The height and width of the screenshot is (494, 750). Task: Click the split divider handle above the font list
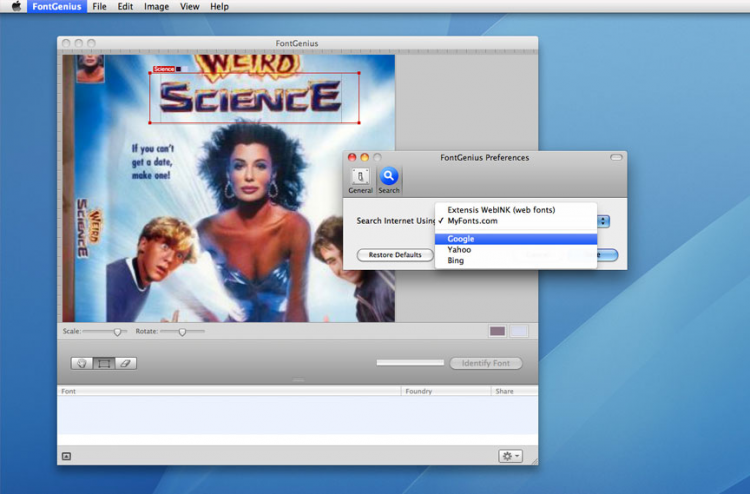(x=298, y=380)
